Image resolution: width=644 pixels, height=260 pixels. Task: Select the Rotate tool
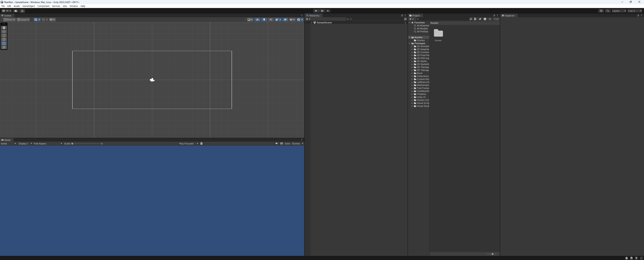click(4, 36)
